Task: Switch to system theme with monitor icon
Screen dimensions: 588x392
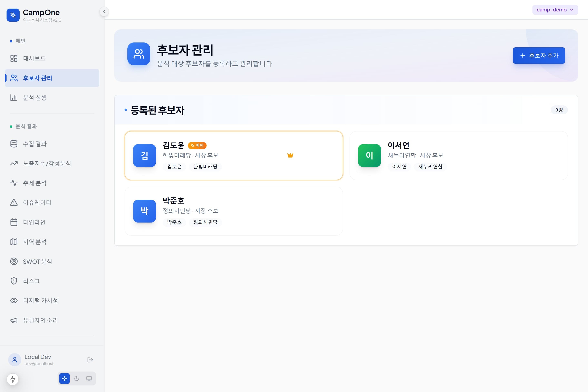Action: coord(89,379)
